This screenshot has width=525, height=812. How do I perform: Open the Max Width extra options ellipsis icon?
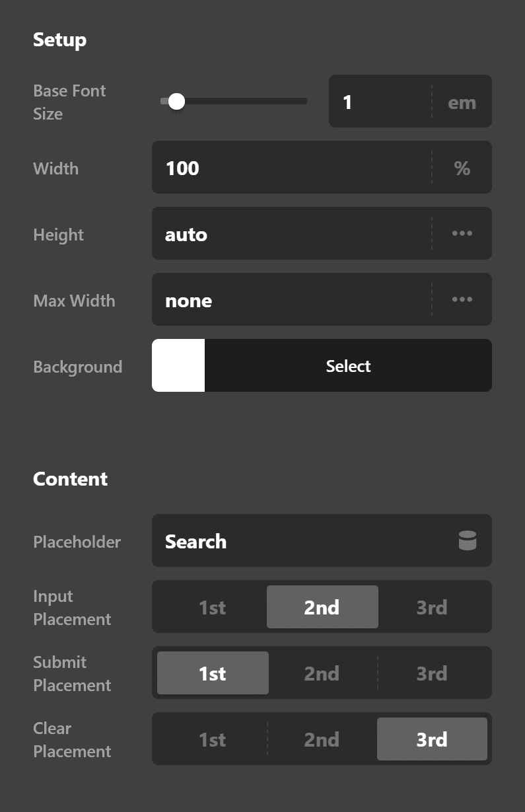[462, 299]
